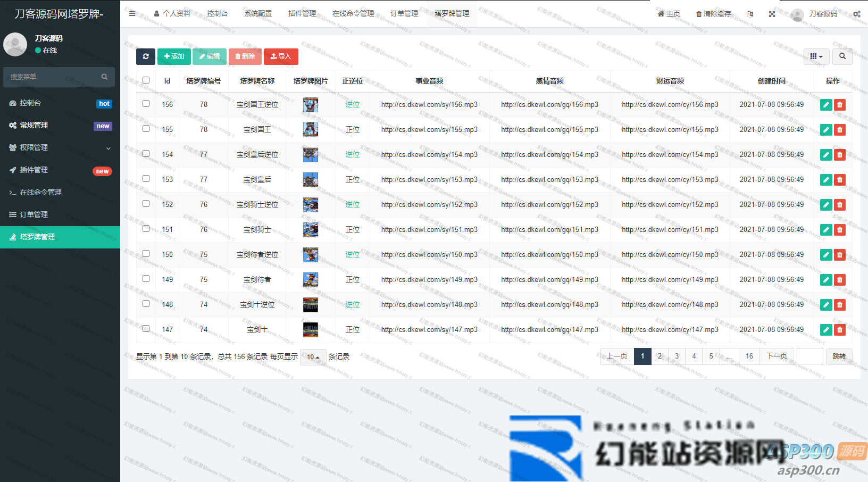Click the green 添加 button
The height and width of the screenshot is (482, 868).
174,56
